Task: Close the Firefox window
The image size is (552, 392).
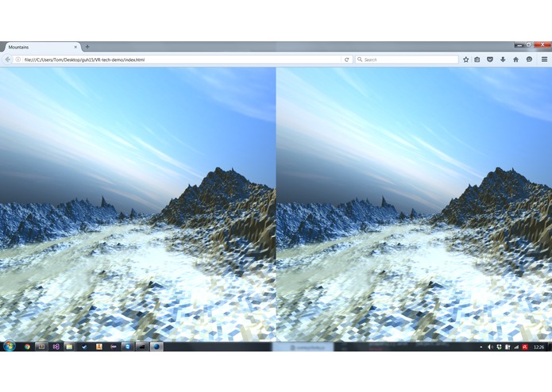Action: click(542, 44)
